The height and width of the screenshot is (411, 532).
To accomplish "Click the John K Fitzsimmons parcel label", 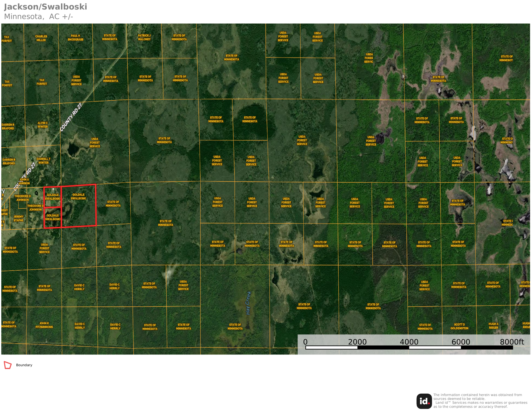I will point(44,325).
